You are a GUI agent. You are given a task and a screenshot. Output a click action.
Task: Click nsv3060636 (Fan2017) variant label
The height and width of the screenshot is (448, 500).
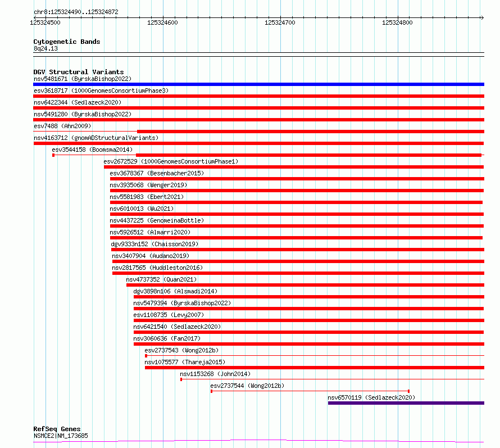coord(167,338)
